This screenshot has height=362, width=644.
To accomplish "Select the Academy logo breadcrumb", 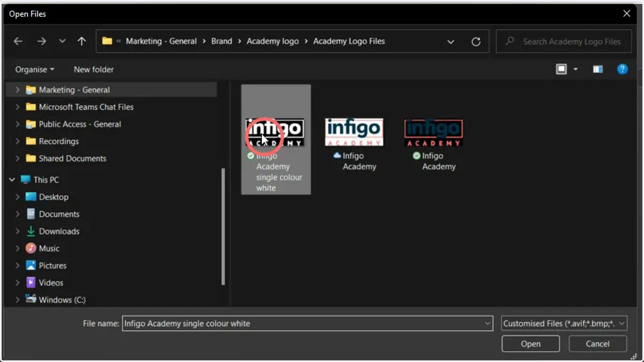I will click(273, 41).
